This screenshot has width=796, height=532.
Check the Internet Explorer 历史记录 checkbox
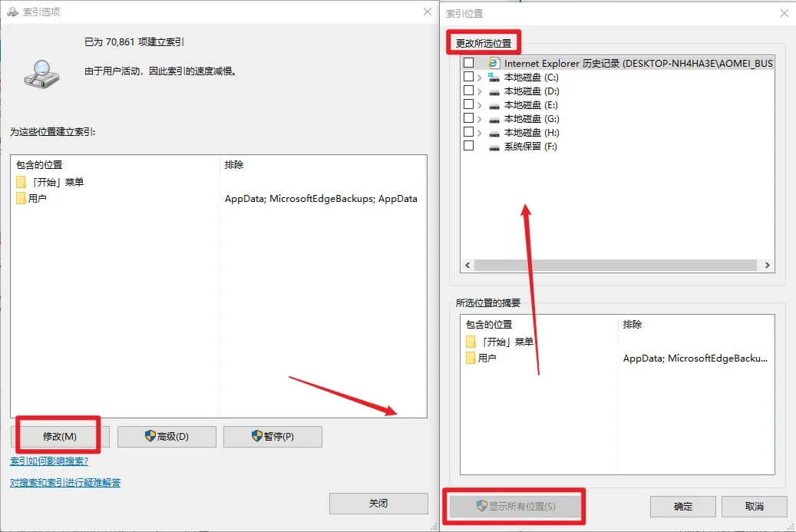(x=468, y=63)
